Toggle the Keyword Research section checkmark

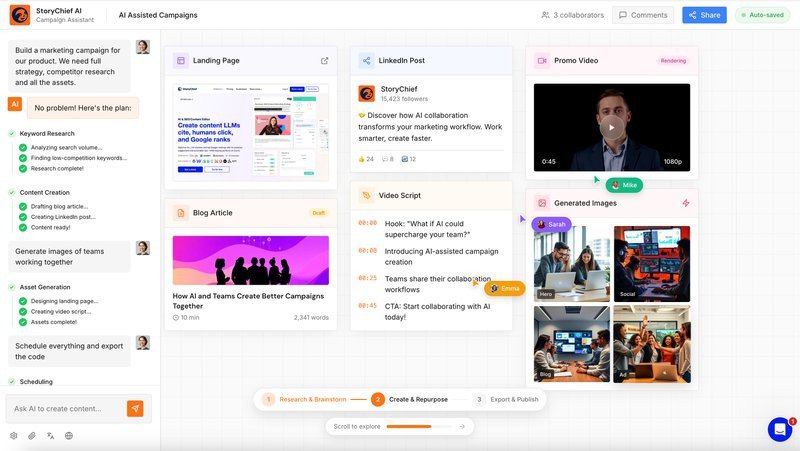(x=12, y=134)
